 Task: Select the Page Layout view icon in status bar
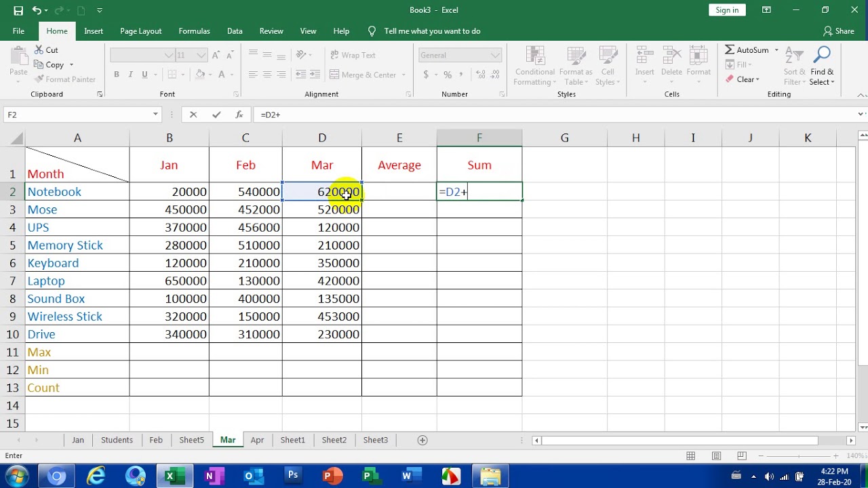pos(716,456)
